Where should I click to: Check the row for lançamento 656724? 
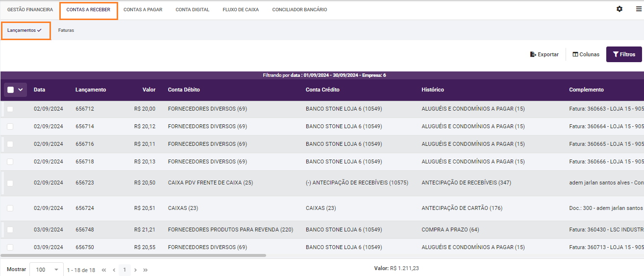point(10,208)
